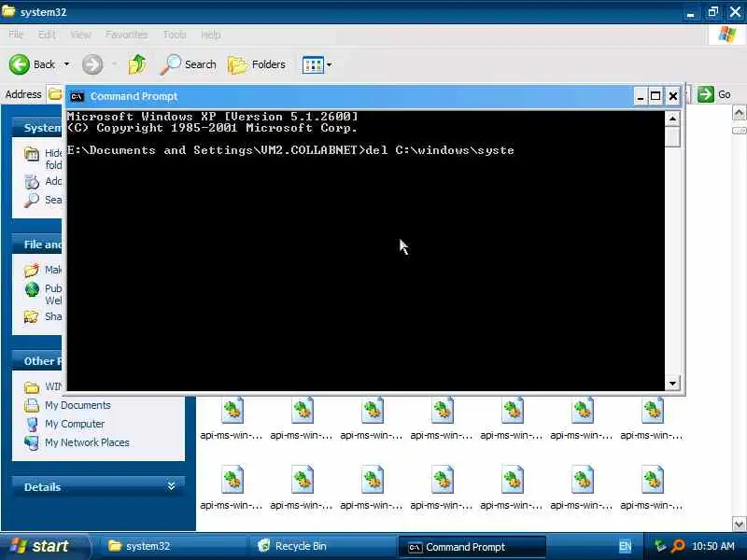Click the My Network Places link
This screenshot has height=560, width=747.
[87, 442]
